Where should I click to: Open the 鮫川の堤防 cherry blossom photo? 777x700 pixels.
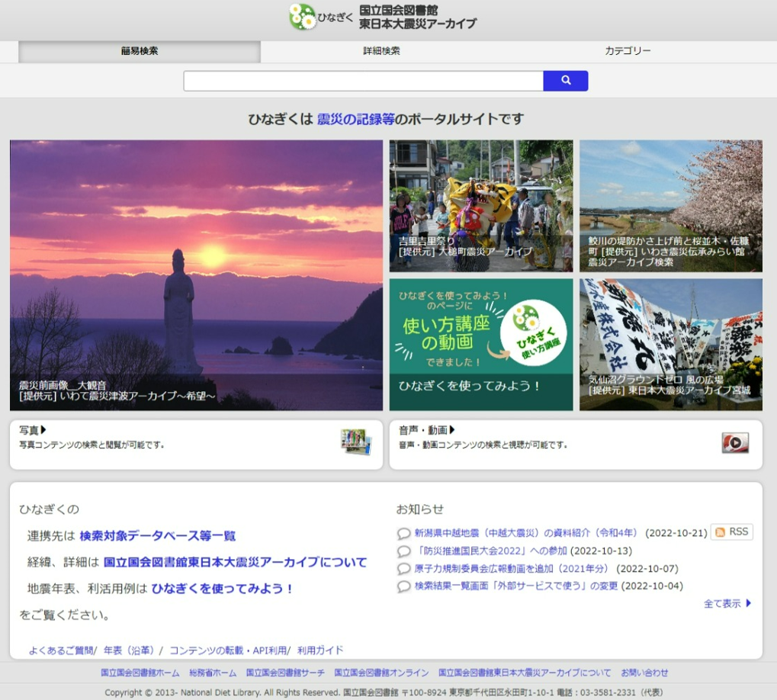click(x=671, y=206)
